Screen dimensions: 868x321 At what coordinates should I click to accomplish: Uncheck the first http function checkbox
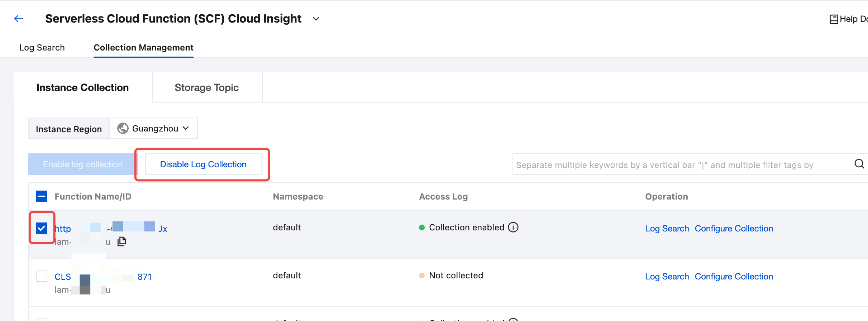coord(42,228)
